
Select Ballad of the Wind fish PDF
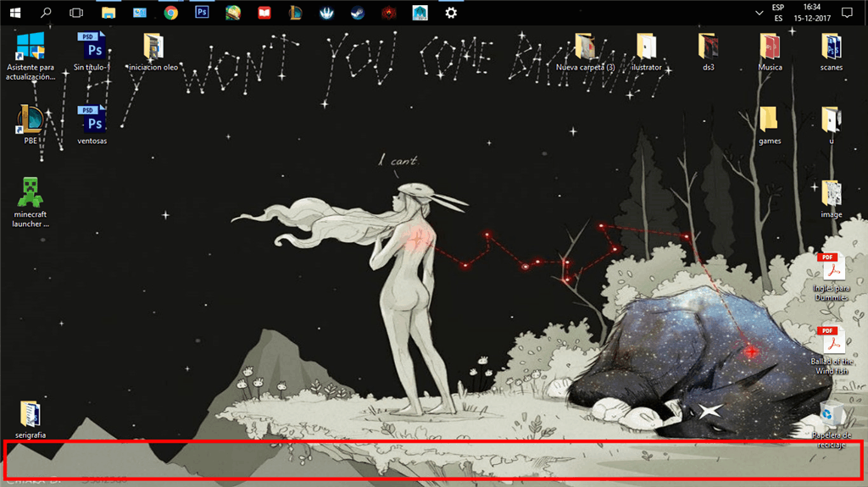click(x=832, y=351)
